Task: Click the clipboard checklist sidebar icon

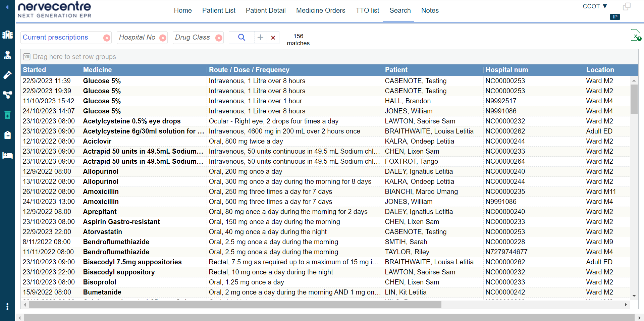Action: click(7, 135)
